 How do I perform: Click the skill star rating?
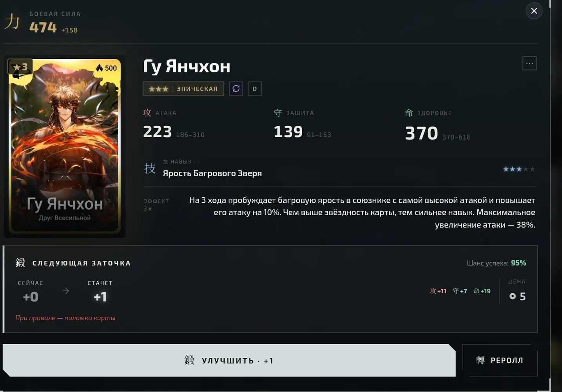coord(519,169)
